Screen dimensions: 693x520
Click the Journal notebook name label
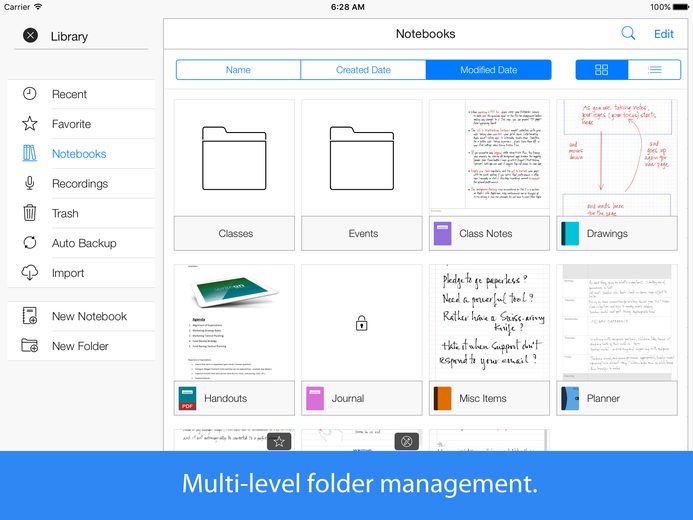click(x=348, y=398)
